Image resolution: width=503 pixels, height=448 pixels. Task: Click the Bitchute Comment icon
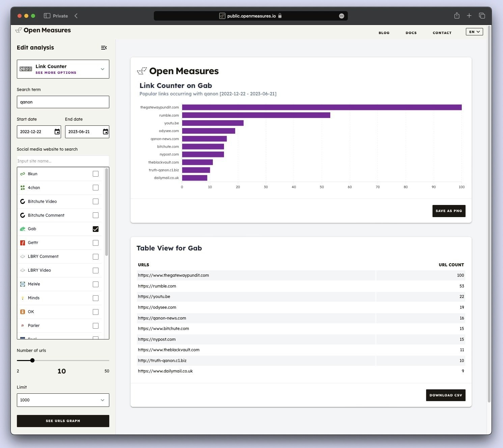tap(23, 215)
